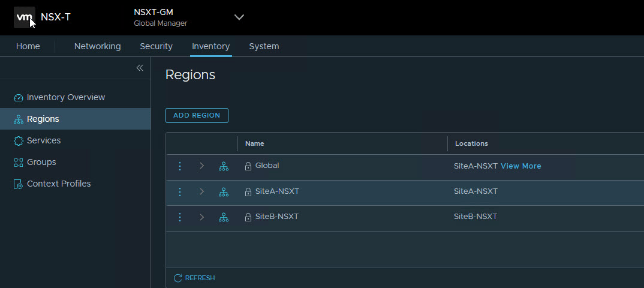Click the NSX-T product title
The height and width of the screenshot is (288, 644).
coord(55,17)
